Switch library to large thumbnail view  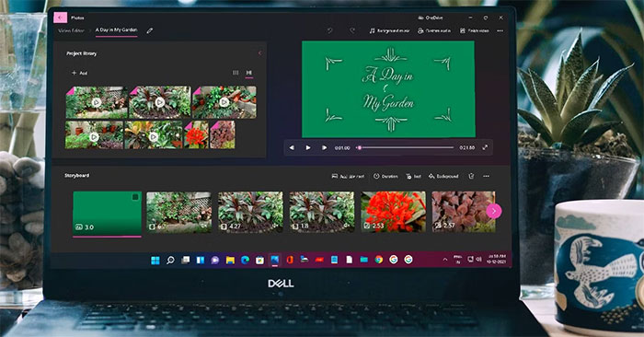pyautogui.click(x=249, y=73)
